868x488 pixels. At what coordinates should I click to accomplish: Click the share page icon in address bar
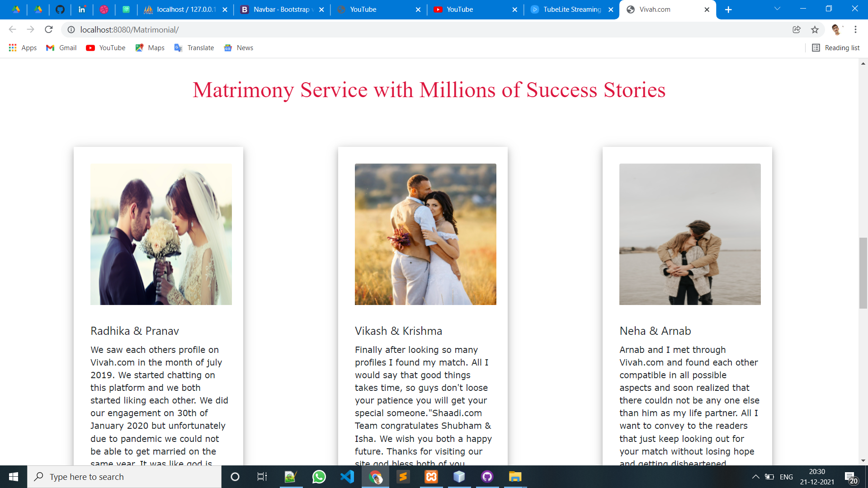coord(797,30)
